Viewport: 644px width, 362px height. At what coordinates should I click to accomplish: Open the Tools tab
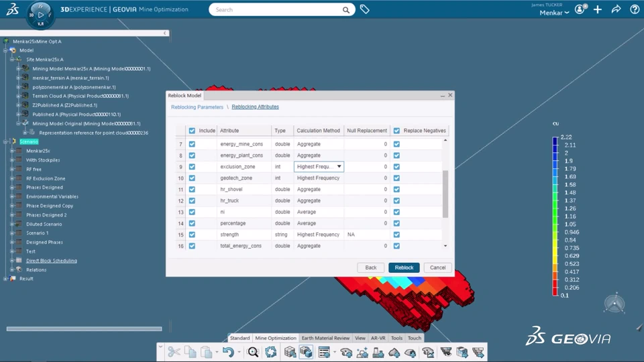[396, 338]
